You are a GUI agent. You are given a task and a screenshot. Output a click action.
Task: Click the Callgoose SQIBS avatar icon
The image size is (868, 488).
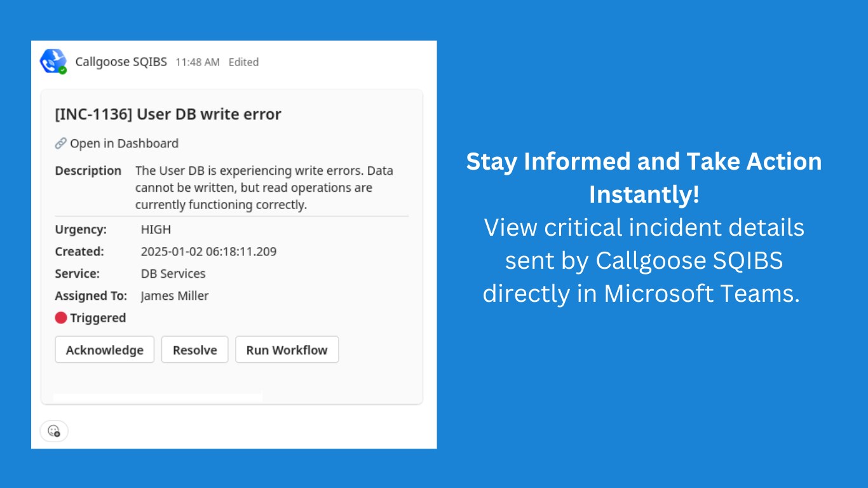coord(53,61)
